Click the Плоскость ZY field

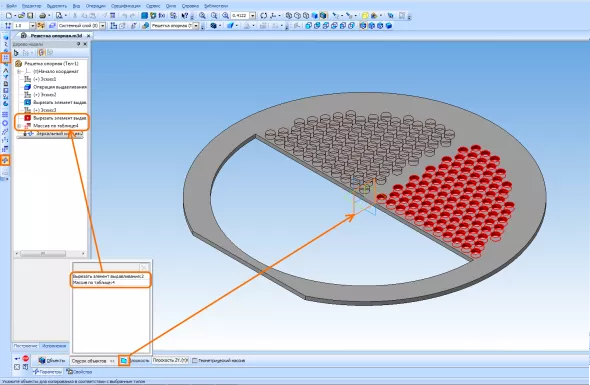click(x=170, y=361)
